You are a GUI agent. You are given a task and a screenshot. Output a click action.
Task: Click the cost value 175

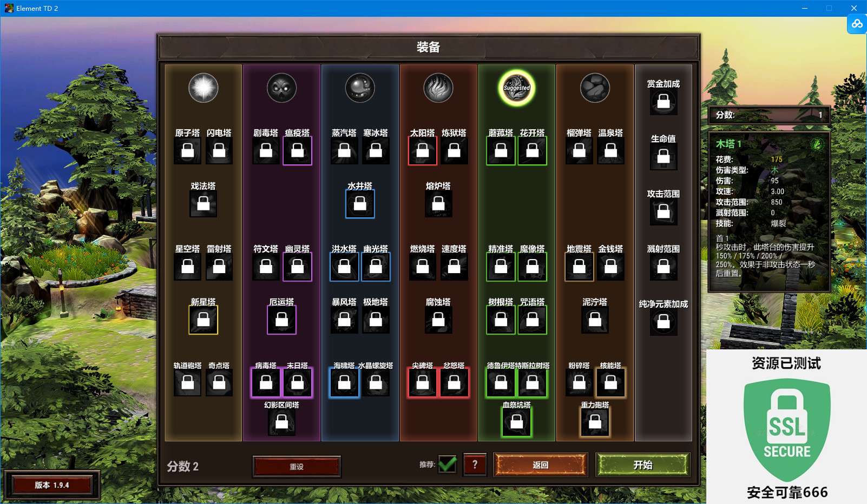pos(777,160)
